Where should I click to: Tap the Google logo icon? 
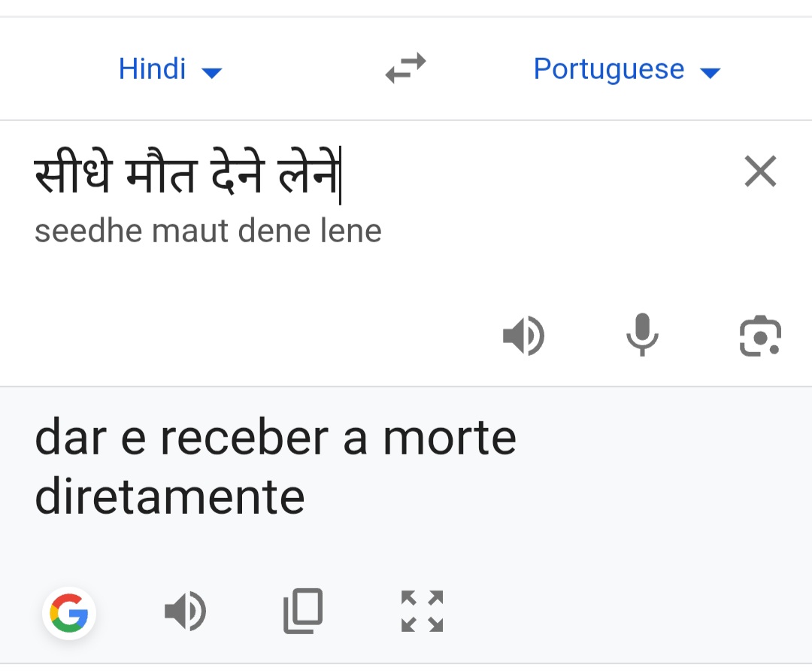[69, 614]
